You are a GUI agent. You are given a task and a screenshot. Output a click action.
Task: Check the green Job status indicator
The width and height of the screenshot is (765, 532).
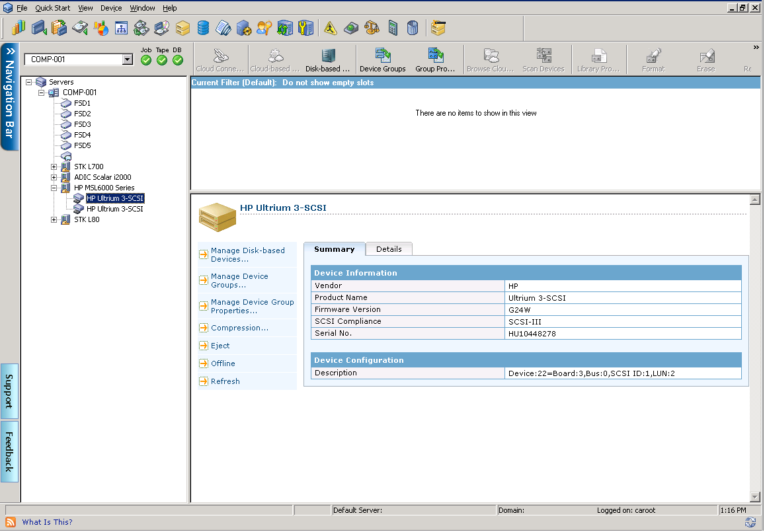[x=146, y=59]
